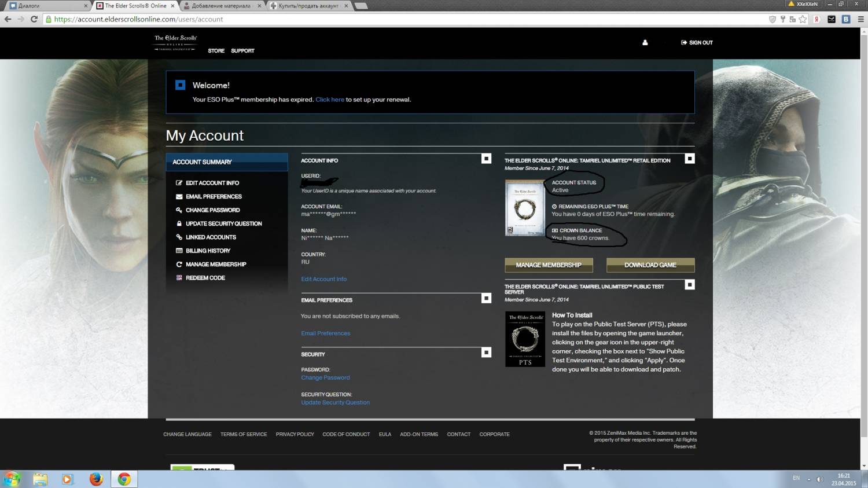Click the Yandex extension icon
Screen dimensions: 868x488
click(816, 19)
